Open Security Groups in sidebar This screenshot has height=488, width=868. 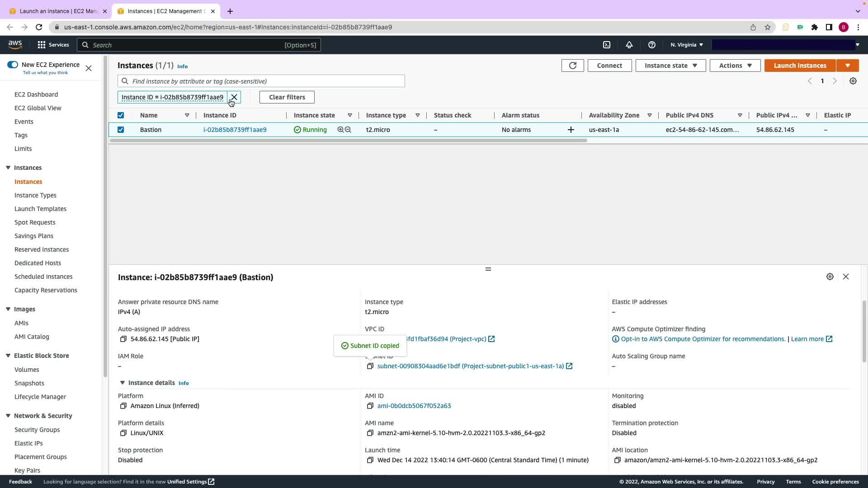click(37, 430)
